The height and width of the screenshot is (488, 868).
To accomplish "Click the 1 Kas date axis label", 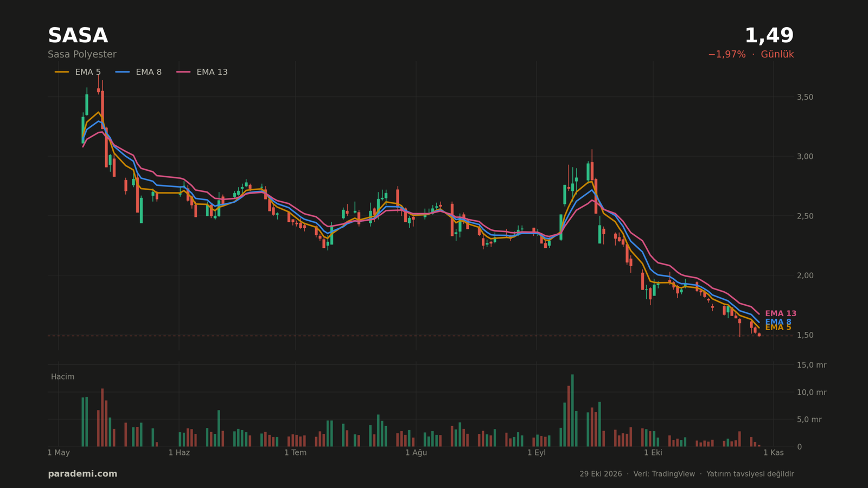I will pyautogui.click(x=773, y=453).
